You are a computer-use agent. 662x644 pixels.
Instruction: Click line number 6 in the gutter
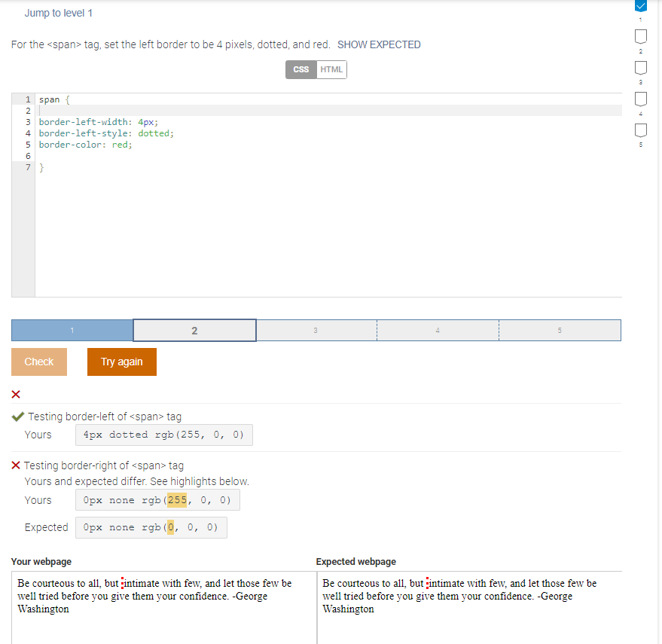(x=28, y=156)
